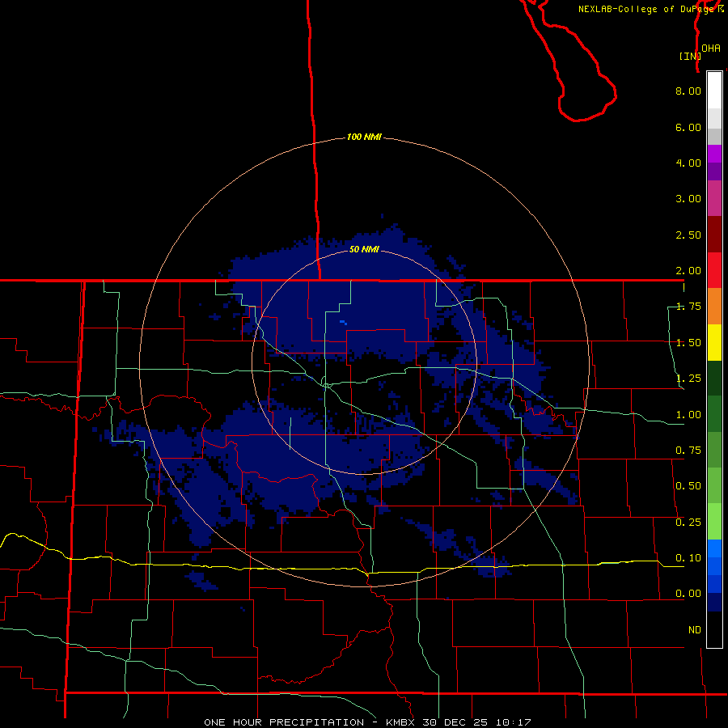This screenshot has width=728, height=728.
Task: Click the 50 NMI range ring label
Action: point(364,249)
